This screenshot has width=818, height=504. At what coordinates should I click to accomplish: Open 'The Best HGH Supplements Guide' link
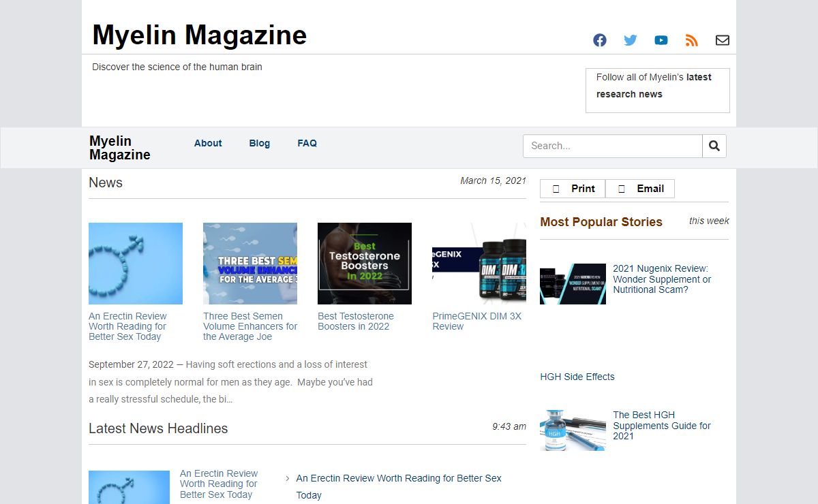(662, 426)
